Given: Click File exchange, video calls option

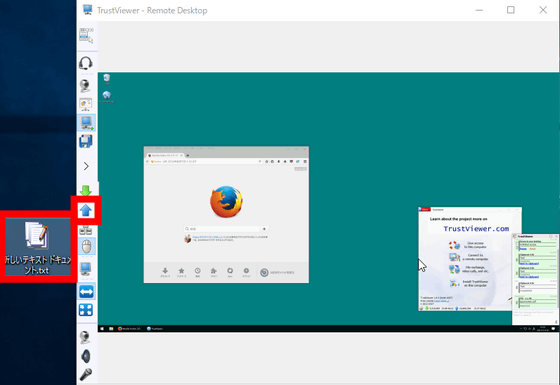Looking at the screenshot, I should tap(468, 269).
